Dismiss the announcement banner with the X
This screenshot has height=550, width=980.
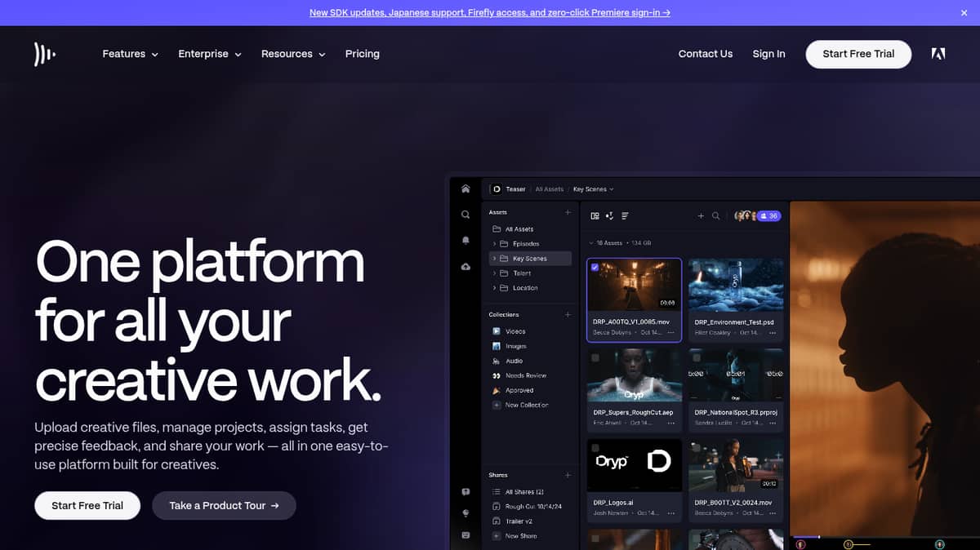964,13
